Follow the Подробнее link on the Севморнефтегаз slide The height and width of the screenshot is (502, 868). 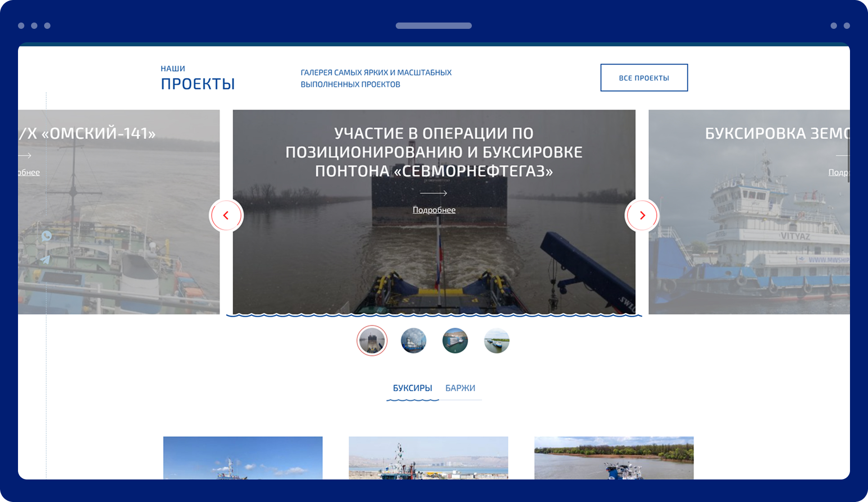[x=434, y=210]
